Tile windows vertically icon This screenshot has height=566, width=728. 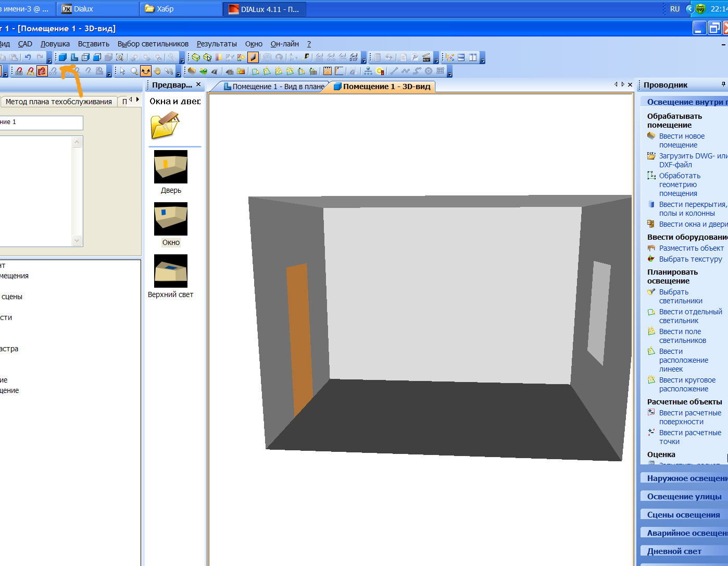tap(473, 57)
